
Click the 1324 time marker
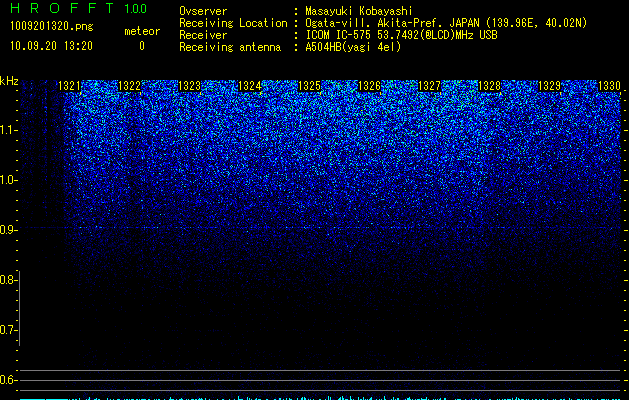(x=250, y=86)
